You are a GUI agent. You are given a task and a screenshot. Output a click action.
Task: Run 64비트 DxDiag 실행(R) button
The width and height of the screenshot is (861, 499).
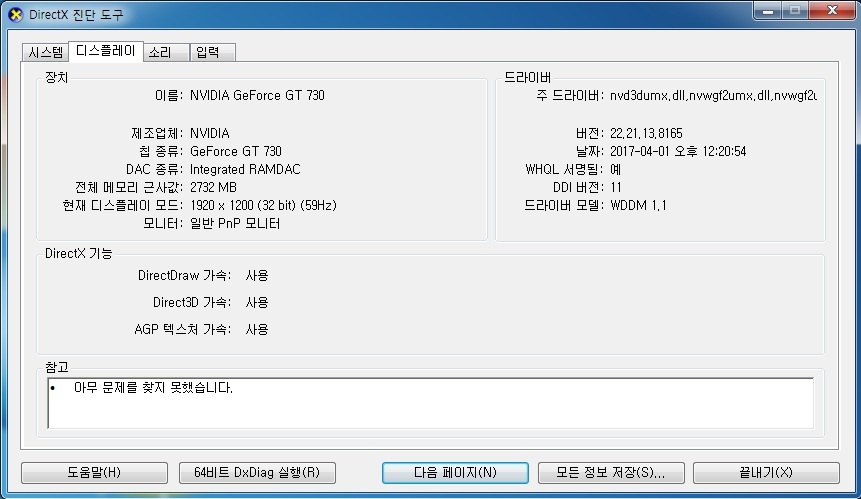[x=257, y=473]
